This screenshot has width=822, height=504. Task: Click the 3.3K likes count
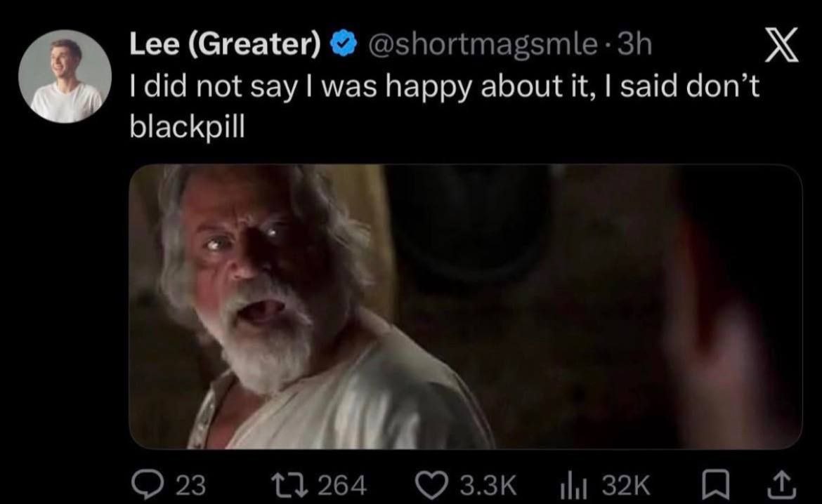click(488, 486)
